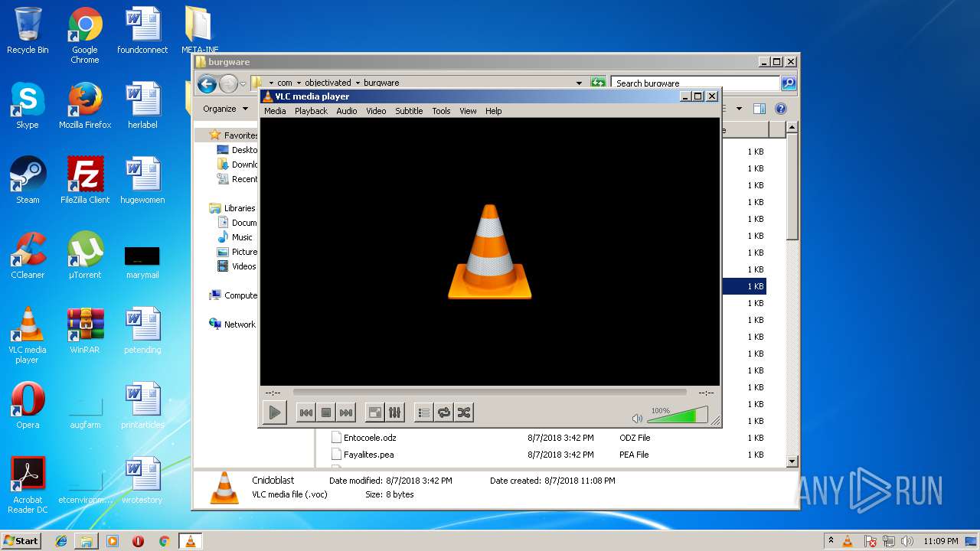The height and width of the screenshot is (551, 980).
Task: Select the Fayalites.pea file
Action: tap(362, 455)
